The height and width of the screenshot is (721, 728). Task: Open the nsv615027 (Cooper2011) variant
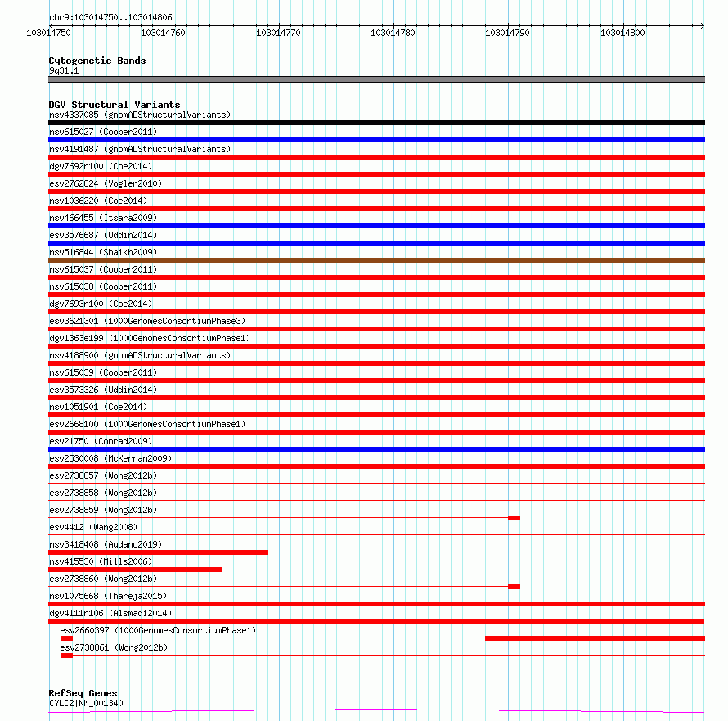pos(103,132)
